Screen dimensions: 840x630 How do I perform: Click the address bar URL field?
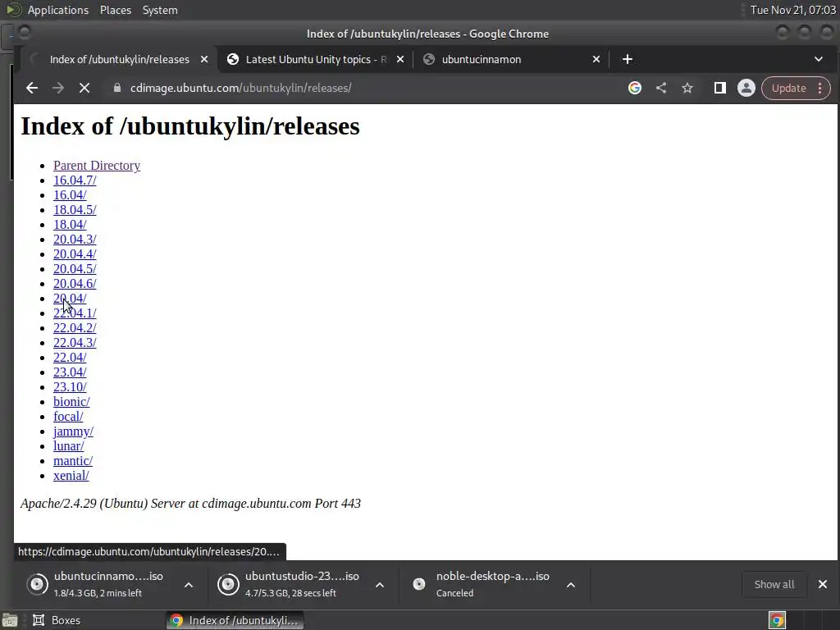tap(370, 88)
